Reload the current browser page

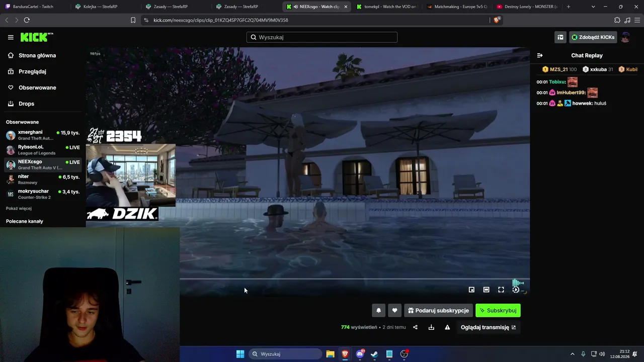coord(27,20)
